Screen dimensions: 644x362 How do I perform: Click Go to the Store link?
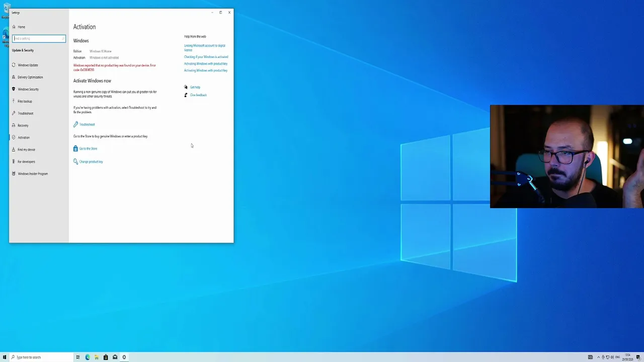tap(88, 148)
